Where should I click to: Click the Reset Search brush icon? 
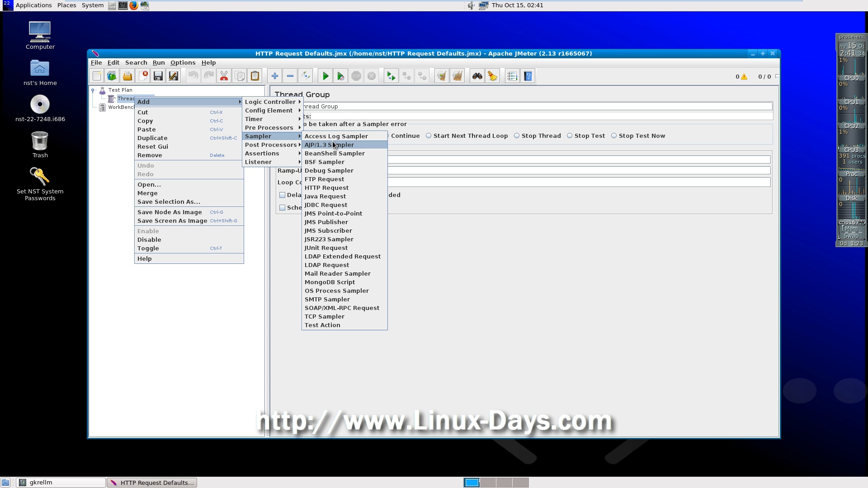coord(492,76)
